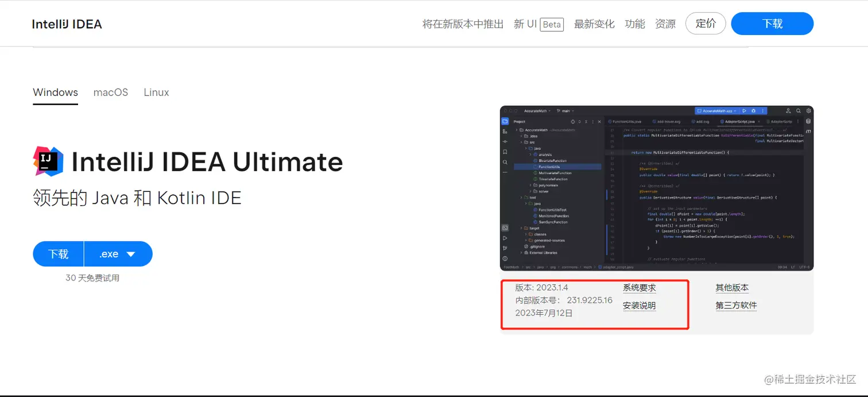Open the 其他版本 link
868x397 pixels.
732,288
